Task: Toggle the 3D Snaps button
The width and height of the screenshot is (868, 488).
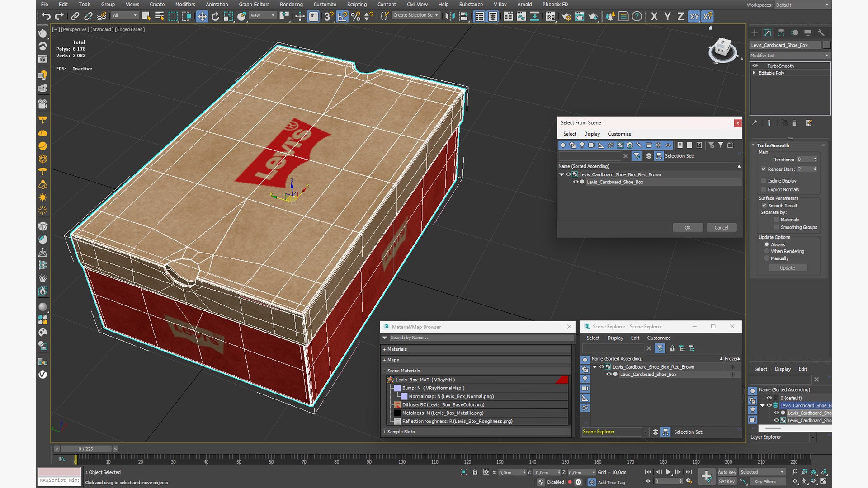Action: pos(329,17)
